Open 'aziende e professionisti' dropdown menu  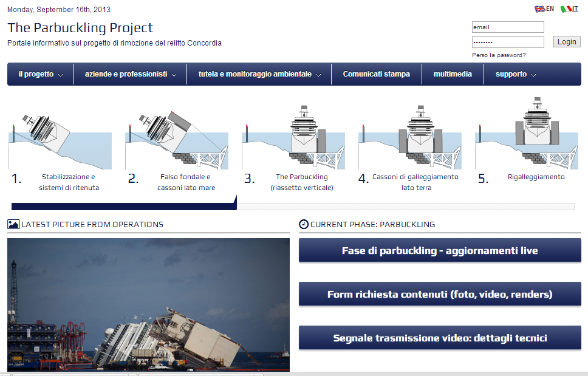131,74
